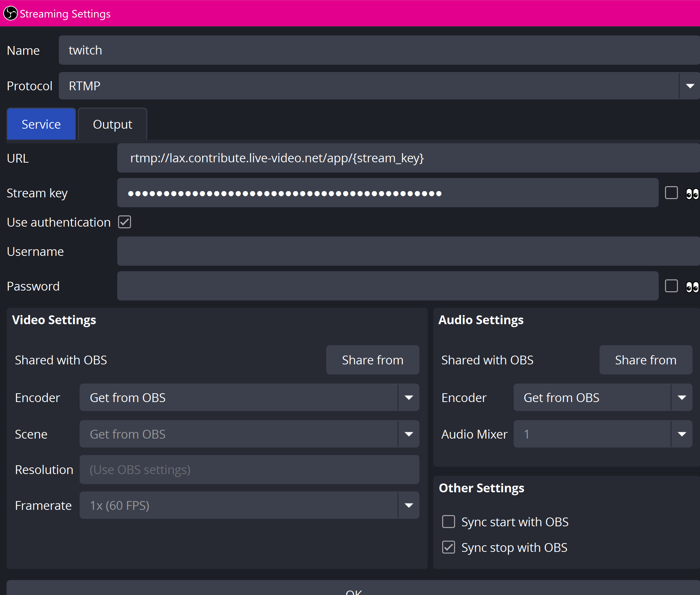Image resolution: width=700 pixels, height=595 pixels.
Task: Open the Framerate dropdown
Action: [x=250, y=505]
